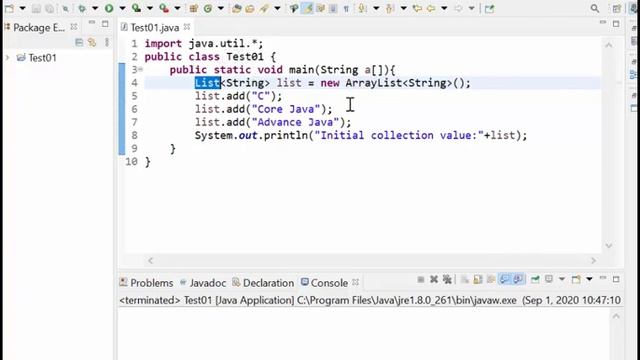The image size is (640, 360).
Task: Toggle Mark Occurrences highlighted toolbar button
Action: [307, 8]
